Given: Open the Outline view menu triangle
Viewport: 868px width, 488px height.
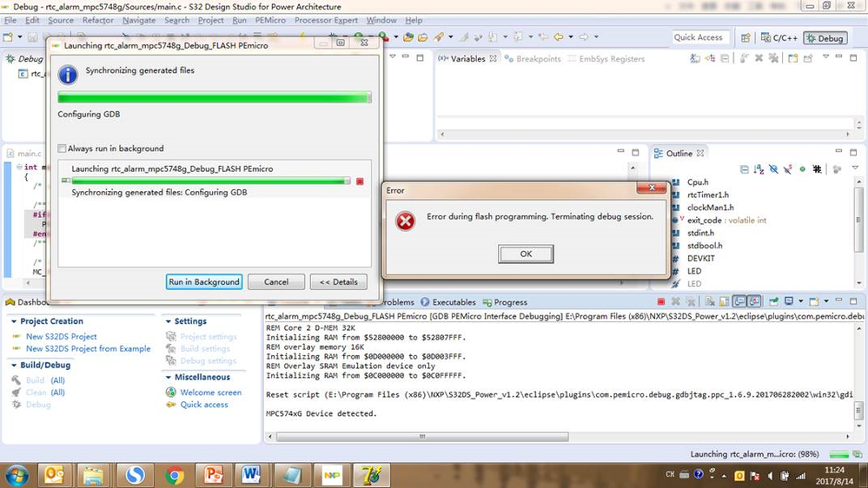Looking at the screenshot, I should pos(855,168).
